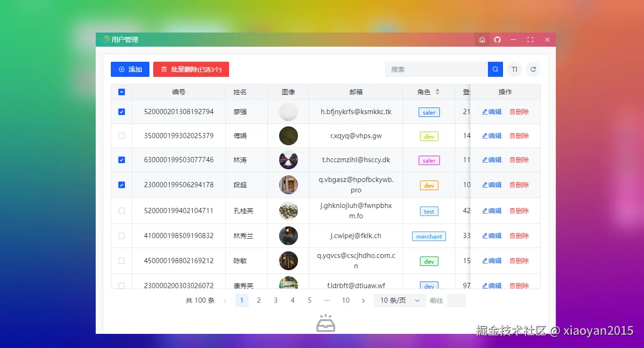Click the test role tag
Viewport: 644px width, 348px height.
pyautogui.click(x=429, y=211)
